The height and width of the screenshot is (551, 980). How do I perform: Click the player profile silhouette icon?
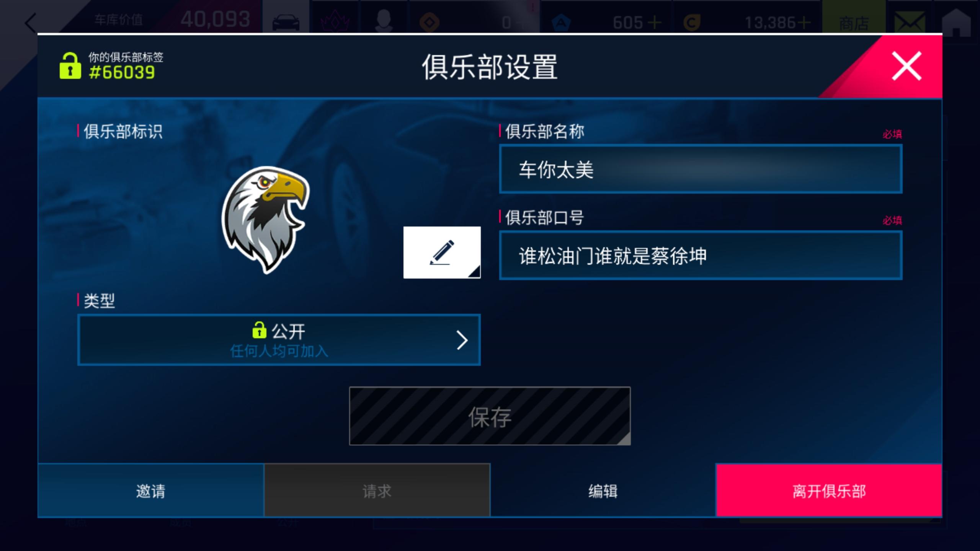[383, 21]
